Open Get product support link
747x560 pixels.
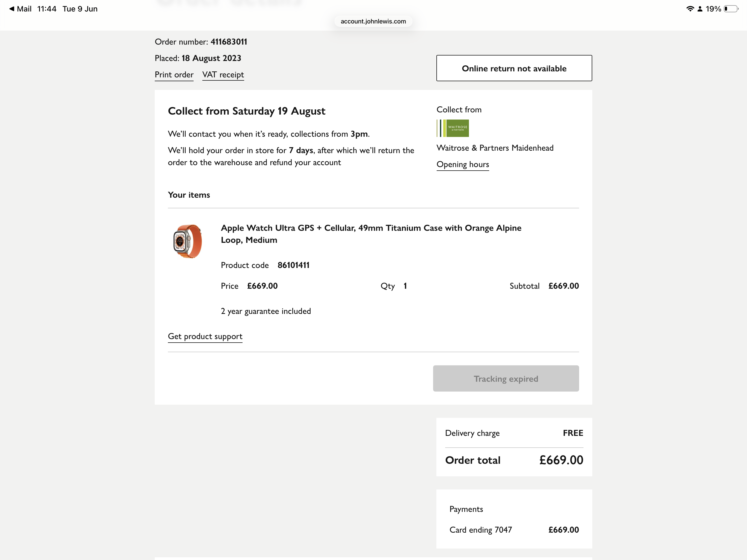point(205,336)
